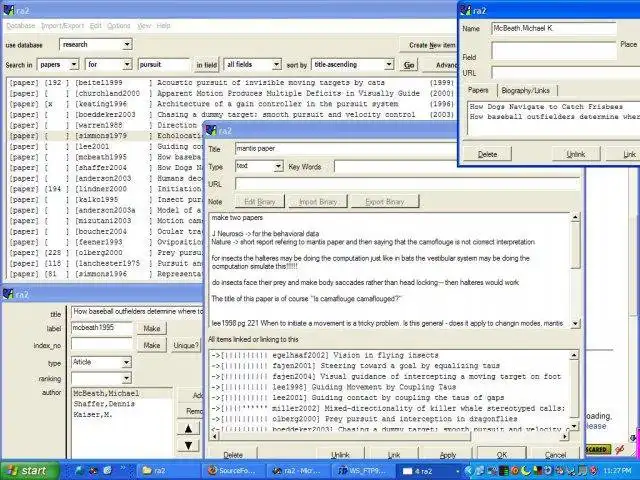This screenshot has height=480, width=640.
Task: Move author down with the down arrow button
Action: [x=188, y=445]
